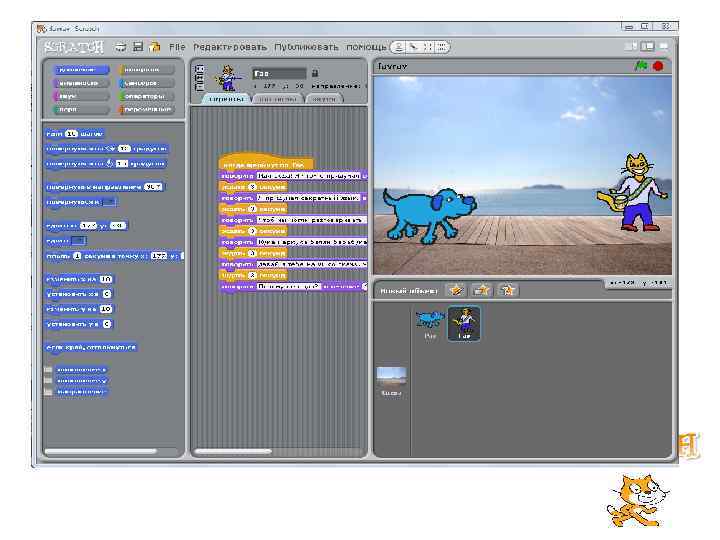
Task: Click the steps number field showing 10
Action: (x=71, y=134)
